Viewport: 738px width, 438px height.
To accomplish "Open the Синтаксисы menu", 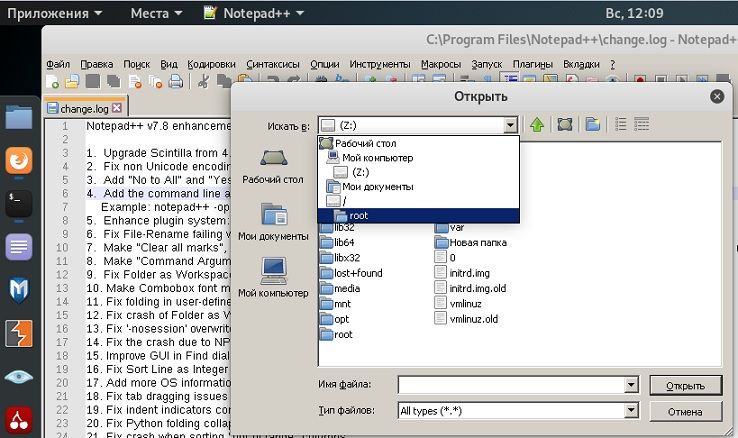I will tap(273, 64).
